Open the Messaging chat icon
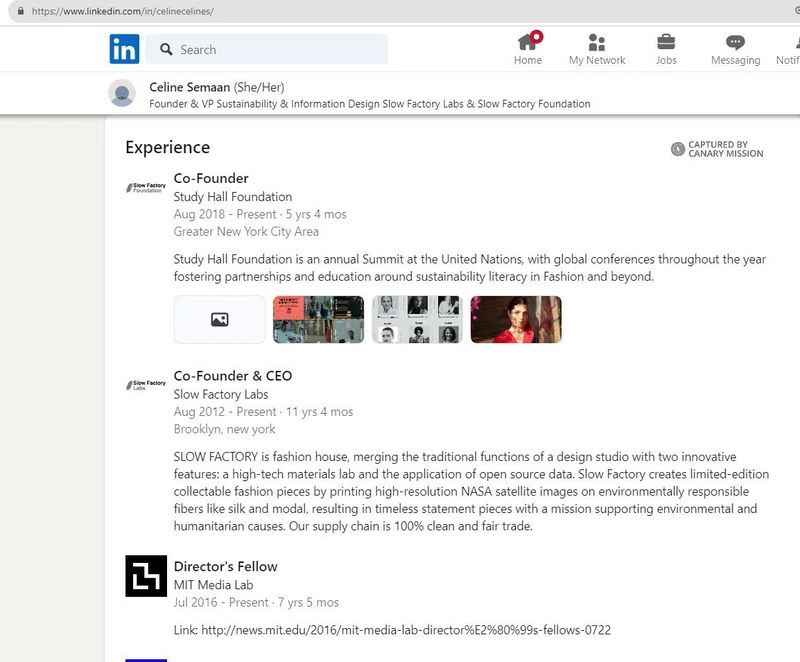 pyautogui.click(x=735, y=42)
